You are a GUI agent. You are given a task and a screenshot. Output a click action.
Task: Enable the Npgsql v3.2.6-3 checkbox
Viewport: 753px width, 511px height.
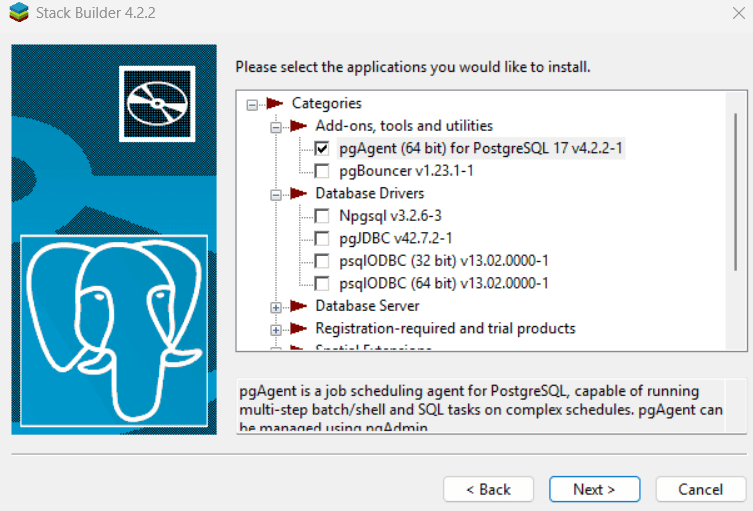[322, 216]
